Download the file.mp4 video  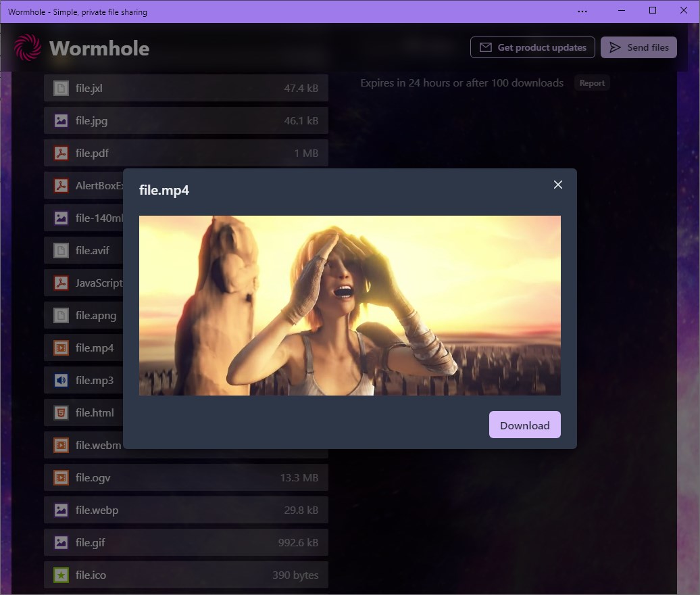pyautogui.click(x=524, y=425)
